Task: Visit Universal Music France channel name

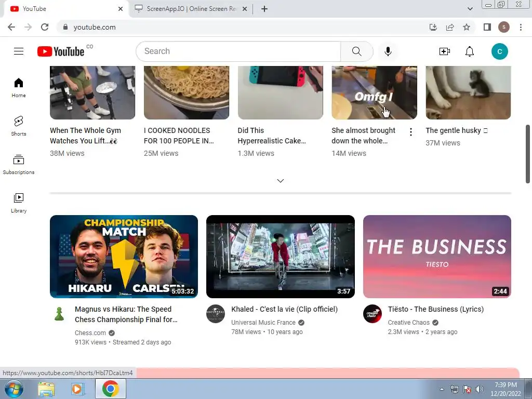Action: tap(263, 322)
